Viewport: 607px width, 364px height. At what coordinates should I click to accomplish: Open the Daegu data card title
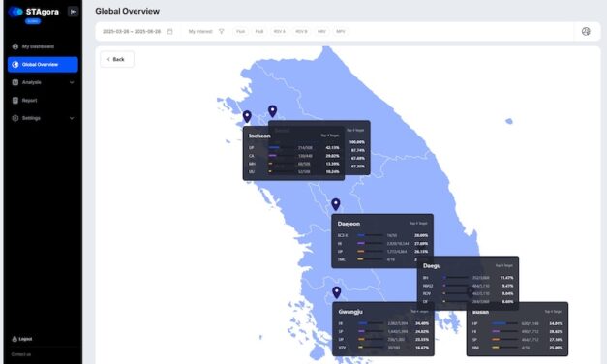pos(432,265)
